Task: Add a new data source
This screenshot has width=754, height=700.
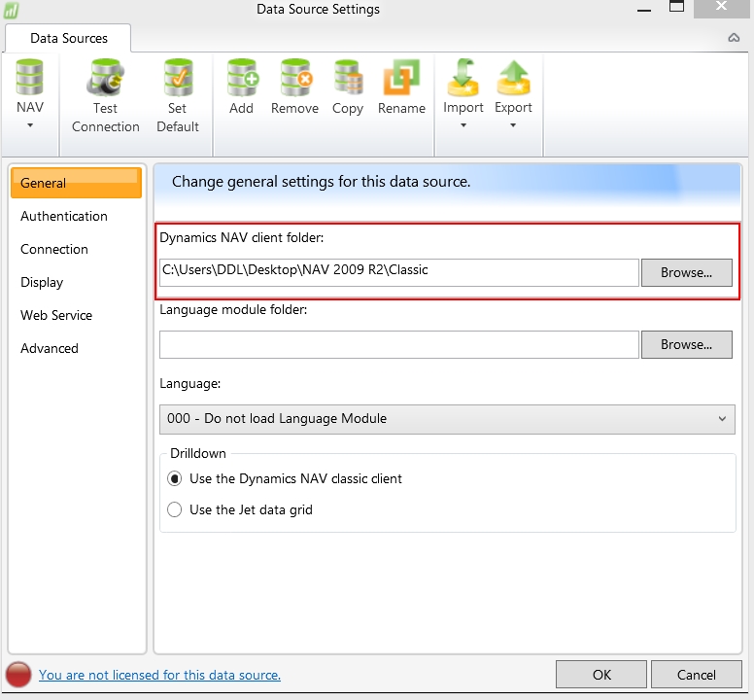Action: (241, 87)
